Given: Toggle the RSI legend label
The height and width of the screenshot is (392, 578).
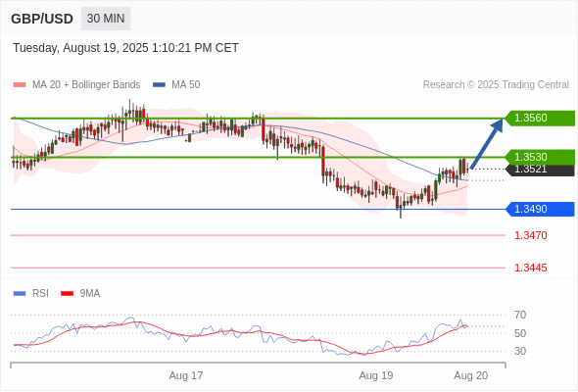Looking at the screenshot, I should 40,294.
